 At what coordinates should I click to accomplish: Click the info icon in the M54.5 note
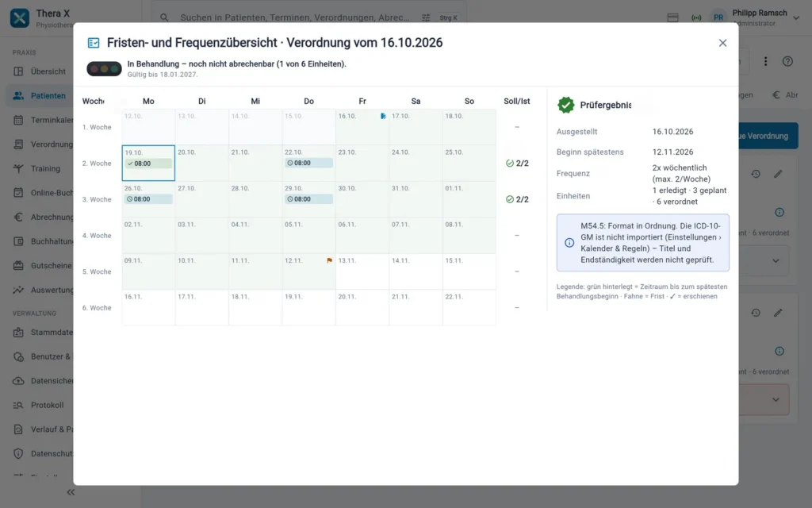[x=569, y=243]
